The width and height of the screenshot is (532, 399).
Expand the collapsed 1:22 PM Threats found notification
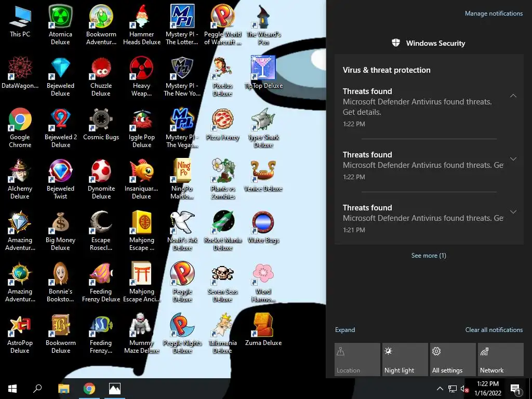(x=513, y=159)
